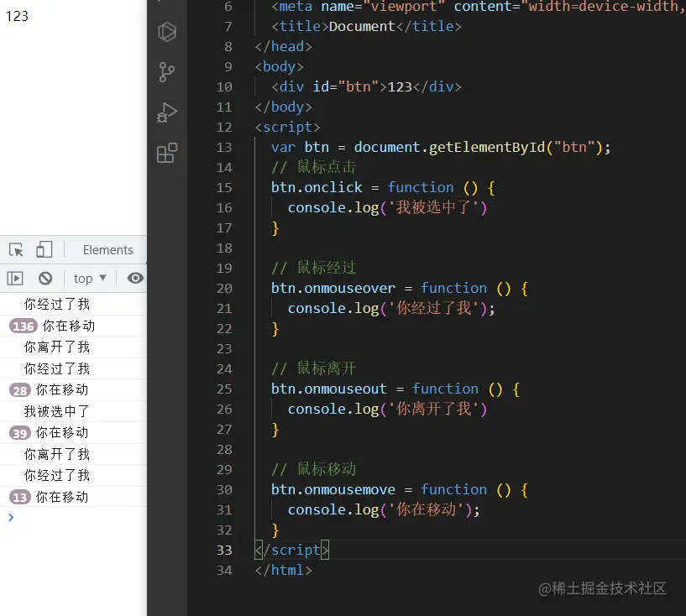Open the Run and Debug view

[167, 112]
